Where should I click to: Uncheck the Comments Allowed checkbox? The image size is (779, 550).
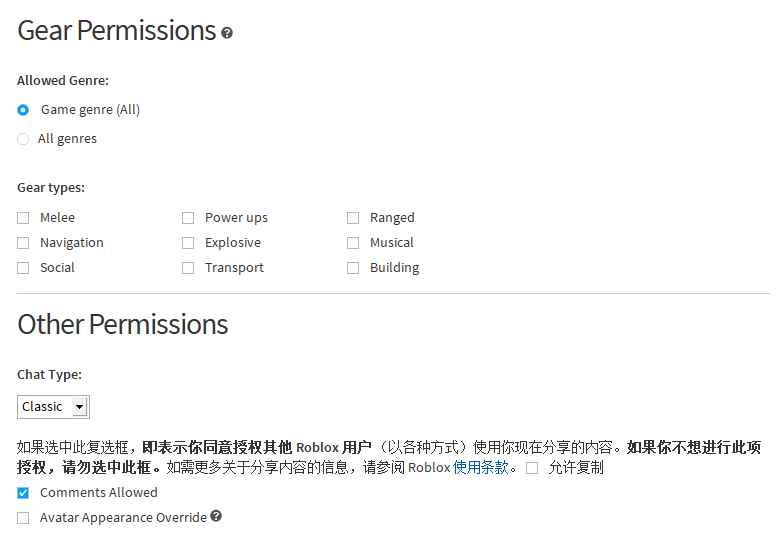(23, 493)
